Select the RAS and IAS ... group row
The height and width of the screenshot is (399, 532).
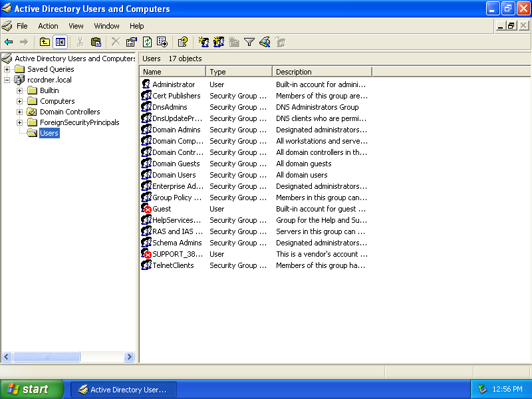(255, 231)
